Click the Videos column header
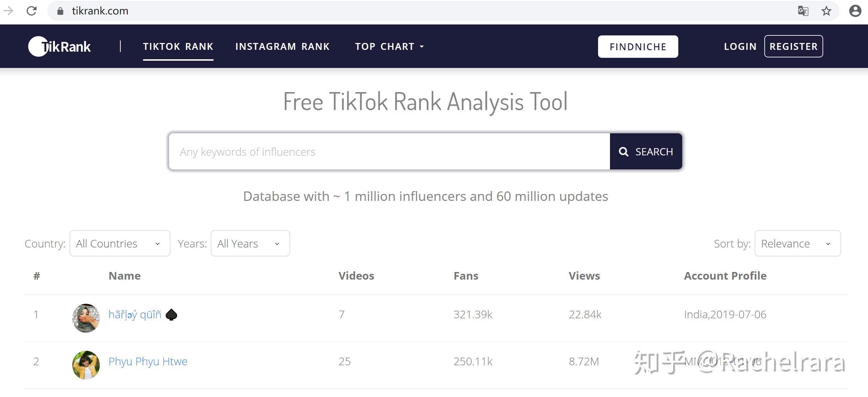The height and width of the screenshot is (397, 868). coord(356,276)
